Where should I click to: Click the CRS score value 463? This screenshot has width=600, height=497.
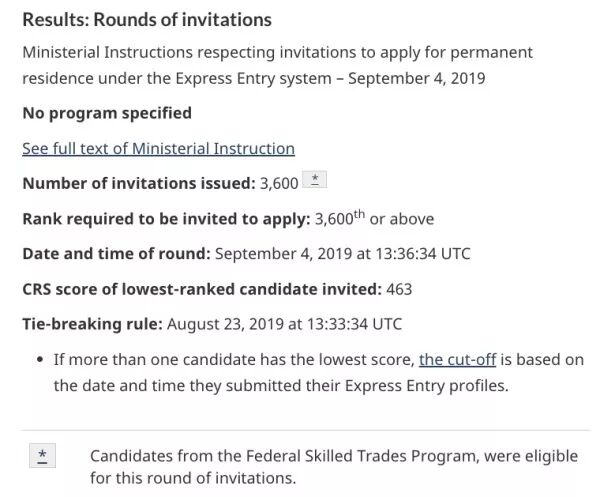click(x=399, y=289)
